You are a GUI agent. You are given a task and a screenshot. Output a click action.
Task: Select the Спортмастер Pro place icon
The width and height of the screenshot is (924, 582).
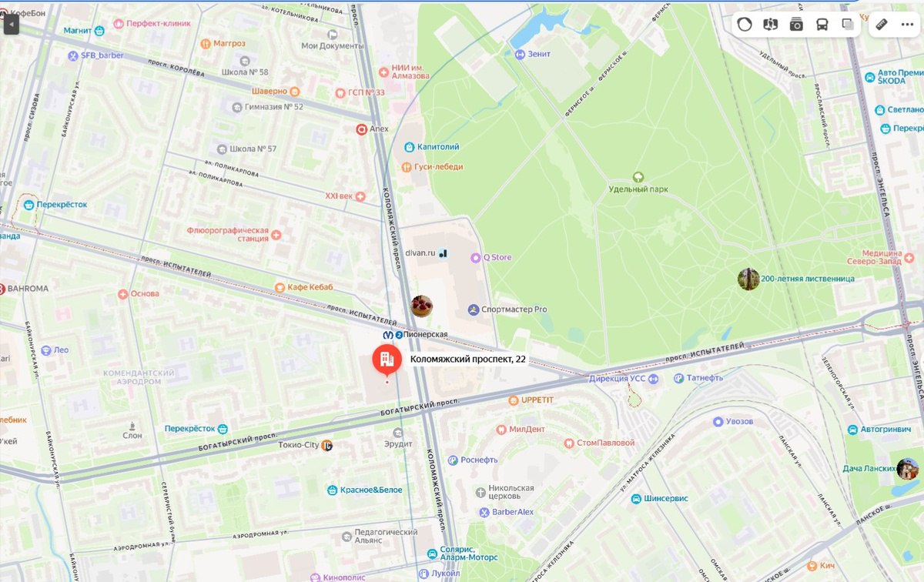473,309
